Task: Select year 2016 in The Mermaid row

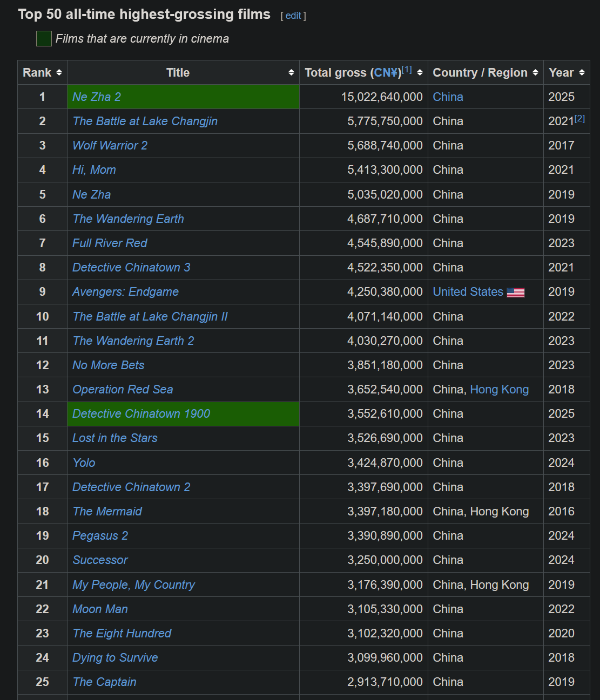Action: (x=561, y=512)
